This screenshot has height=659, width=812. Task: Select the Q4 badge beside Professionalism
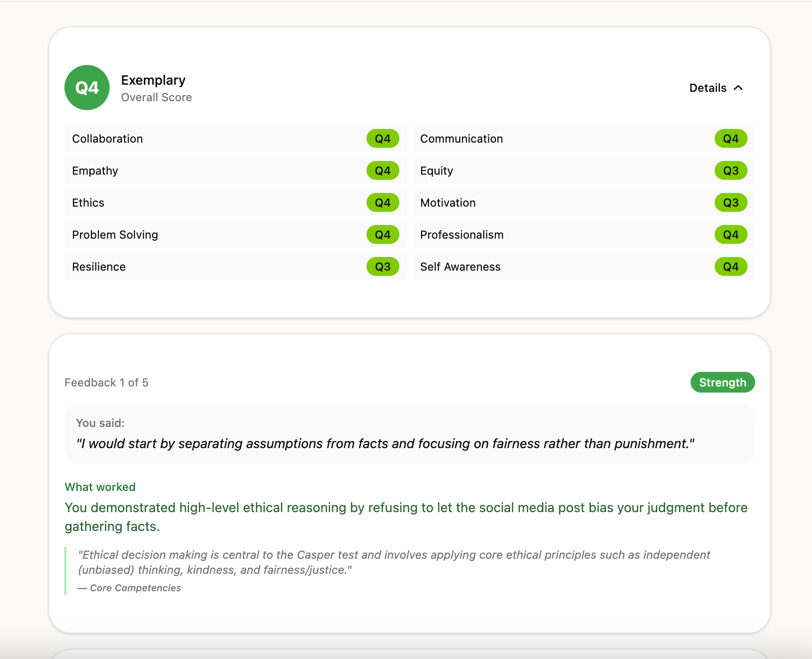tap(731, 234)
